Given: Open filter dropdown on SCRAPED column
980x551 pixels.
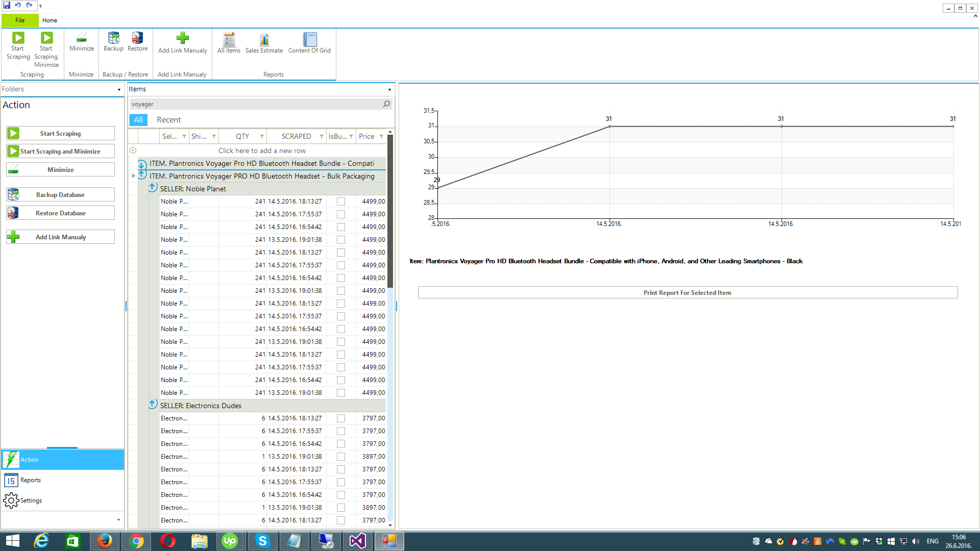Looking at the screenshot, I should [x=322, y=137].
